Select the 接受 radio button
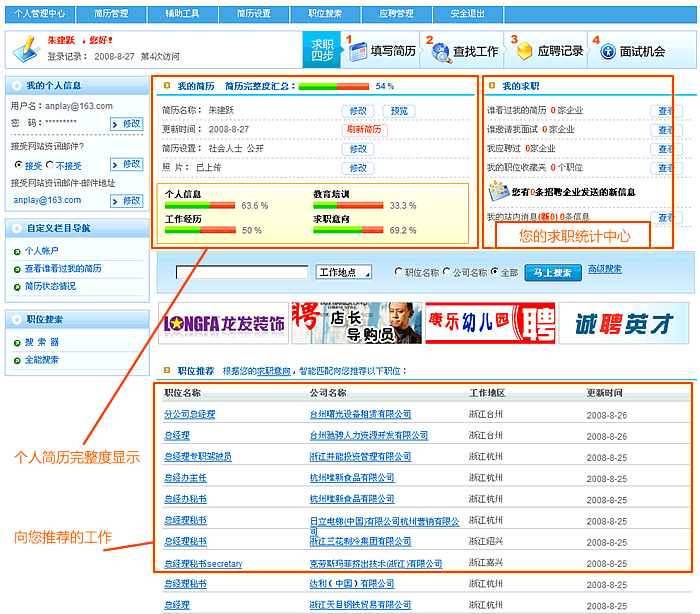 (17, 166)
